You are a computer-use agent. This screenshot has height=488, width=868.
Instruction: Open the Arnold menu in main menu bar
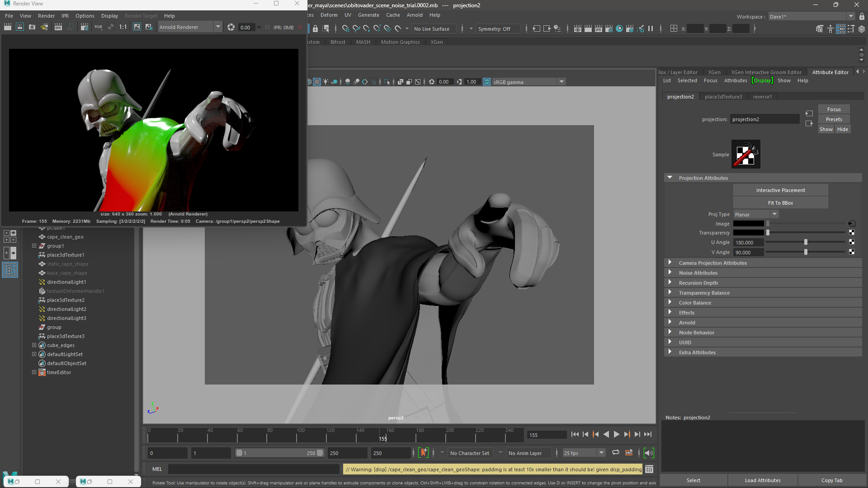414,15
